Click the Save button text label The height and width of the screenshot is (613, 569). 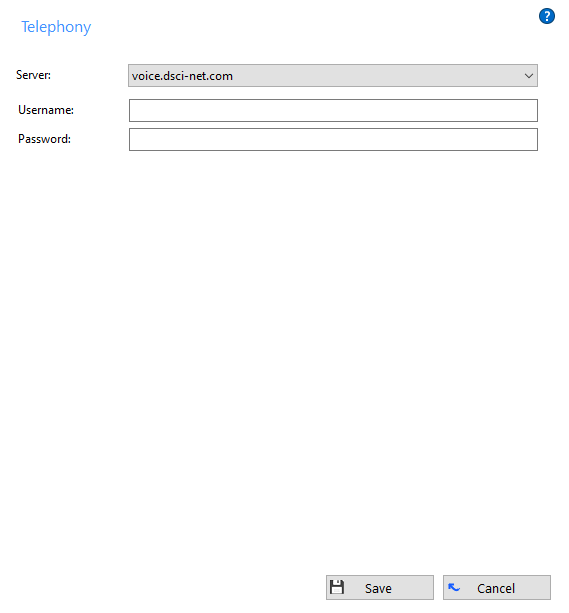(378, 588)
